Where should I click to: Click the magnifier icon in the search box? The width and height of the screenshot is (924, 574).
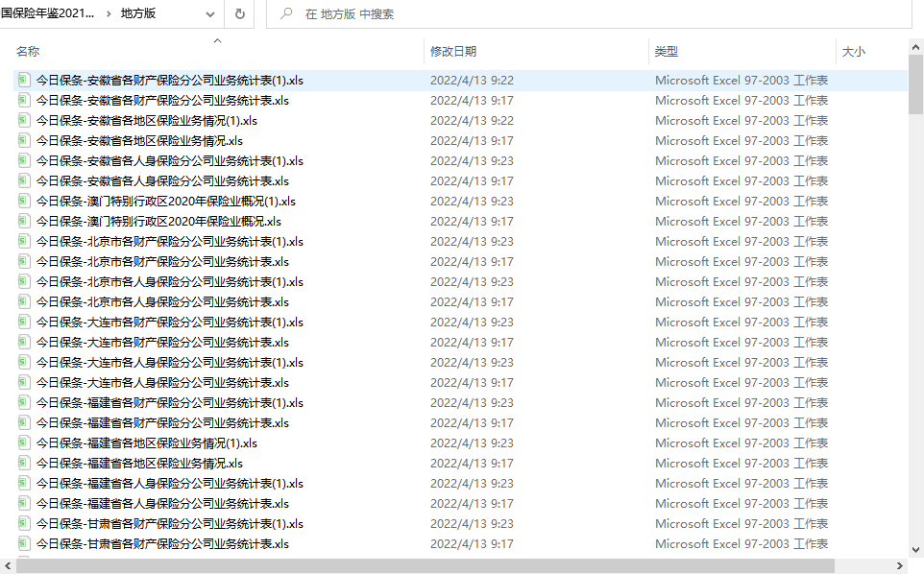[286, 12]
